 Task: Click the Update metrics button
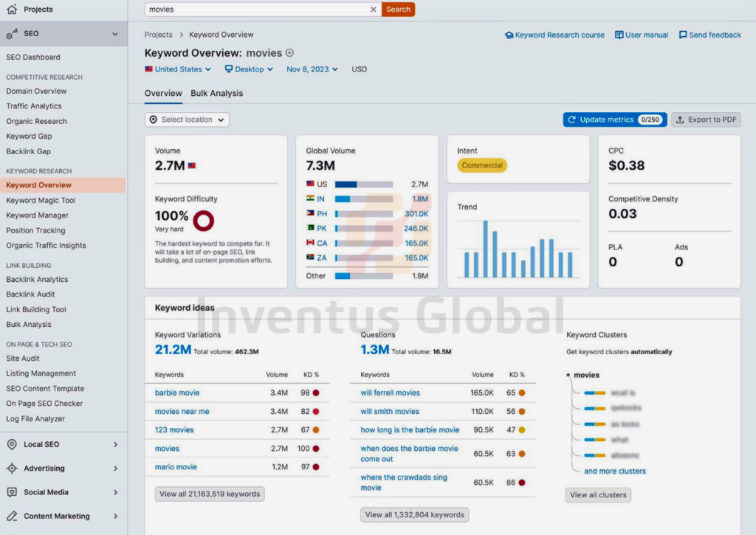click(x=615, y=120)
